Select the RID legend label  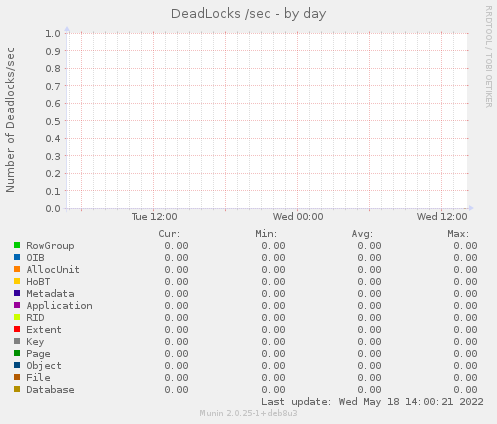35,318
